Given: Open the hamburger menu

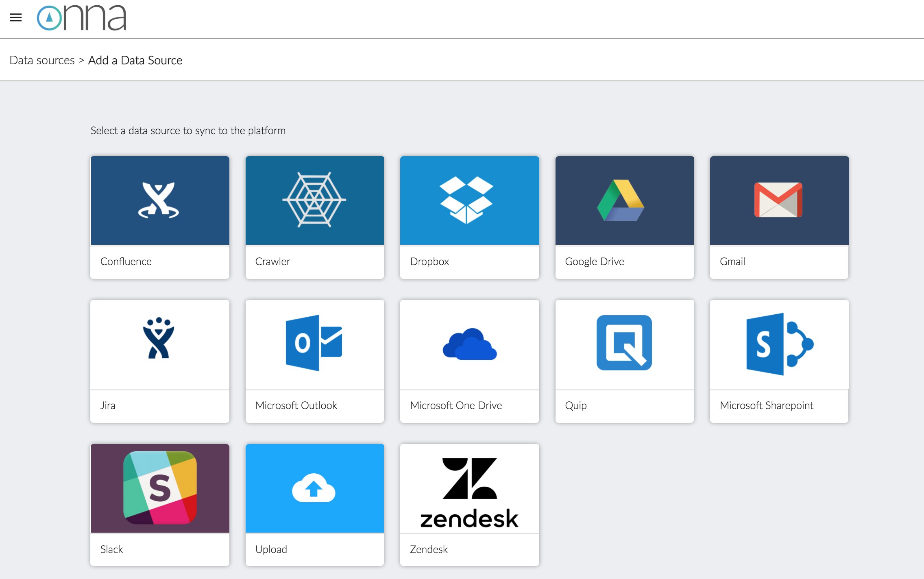Looking at the screenshot, I should click(x=15, y=17).
